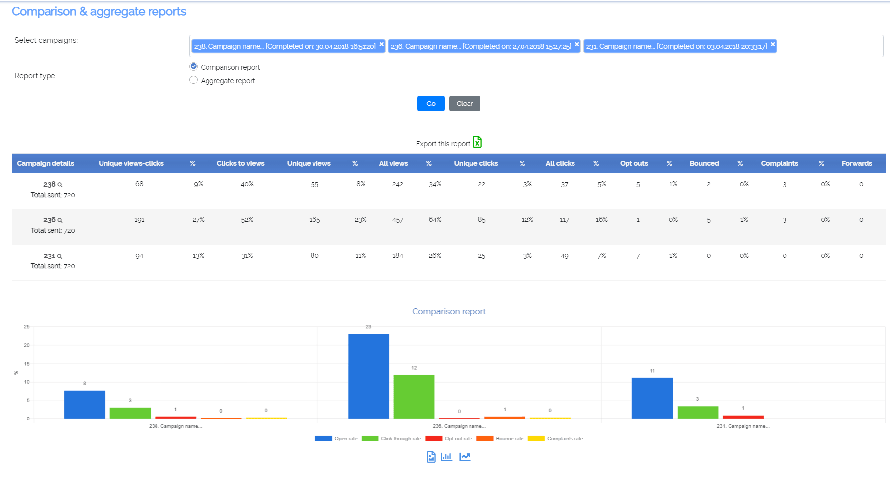Screen dimensions: 890x500
Task: Remove the third campaign tag
Action: point(773,45)
